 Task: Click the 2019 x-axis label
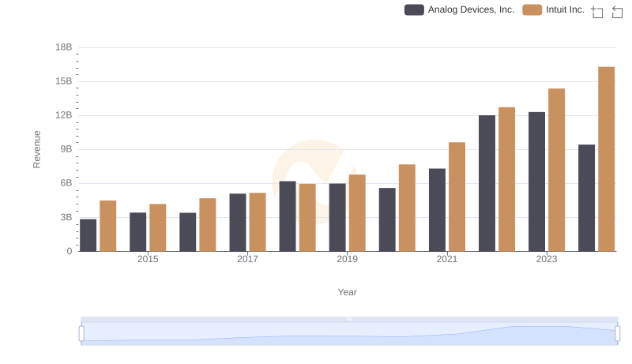[347, 259]
